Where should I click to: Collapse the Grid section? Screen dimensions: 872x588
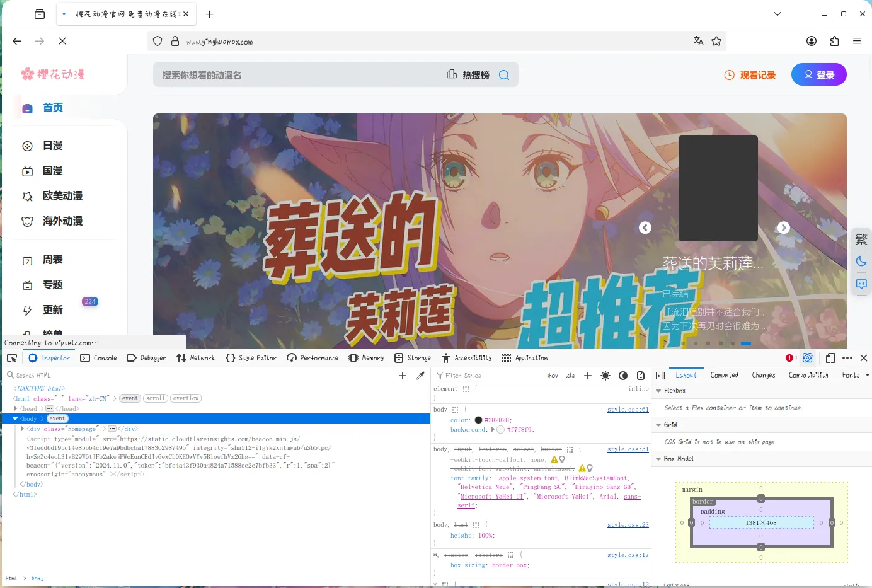(x=658, y=425)
